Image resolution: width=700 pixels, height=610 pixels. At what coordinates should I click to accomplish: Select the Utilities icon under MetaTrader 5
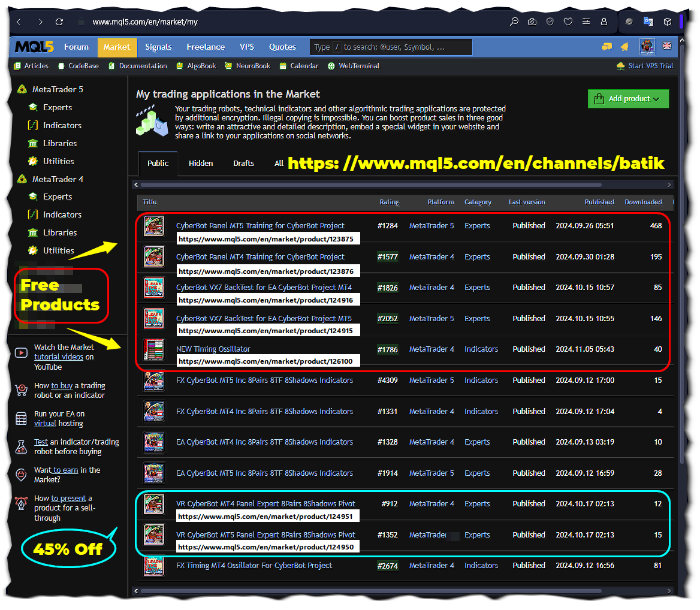click(x=33, y=161)
